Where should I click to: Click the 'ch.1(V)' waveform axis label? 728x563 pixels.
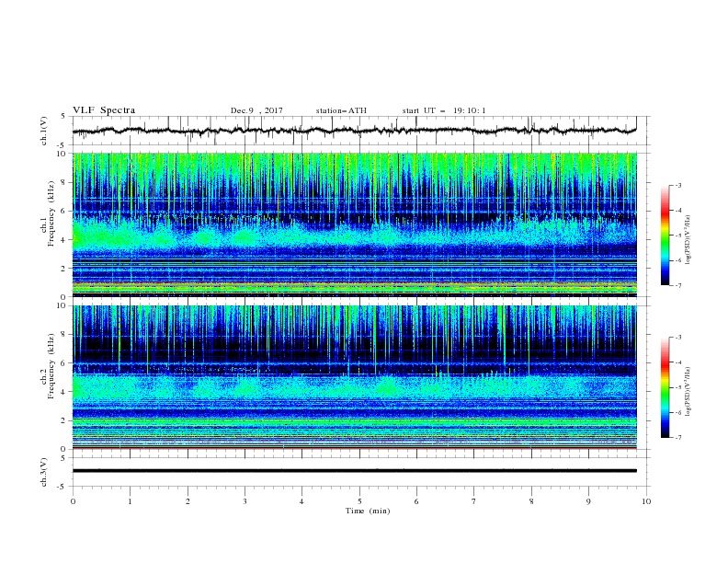[x=44, y=131]
